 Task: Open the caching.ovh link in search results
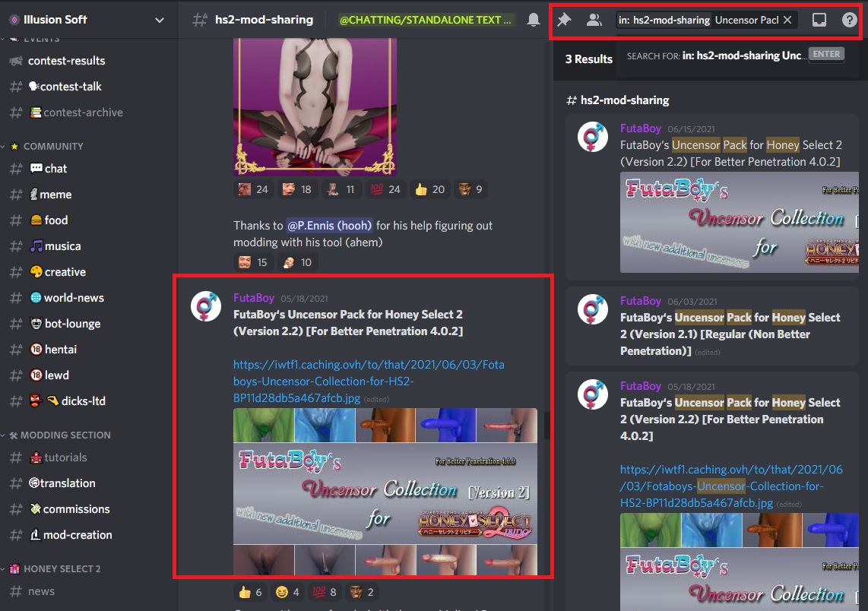pos(730,486)
